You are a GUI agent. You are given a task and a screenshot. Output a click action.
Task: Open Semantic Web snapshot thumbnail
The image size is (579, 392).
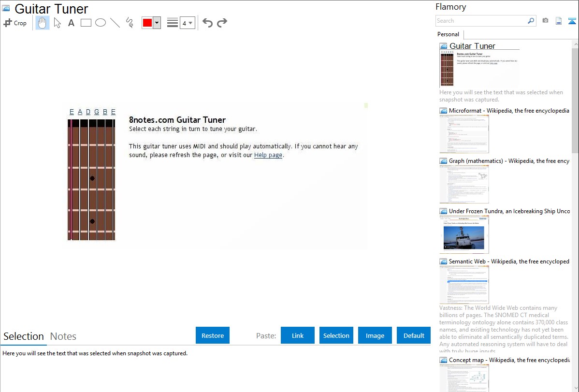click(464, 285)
